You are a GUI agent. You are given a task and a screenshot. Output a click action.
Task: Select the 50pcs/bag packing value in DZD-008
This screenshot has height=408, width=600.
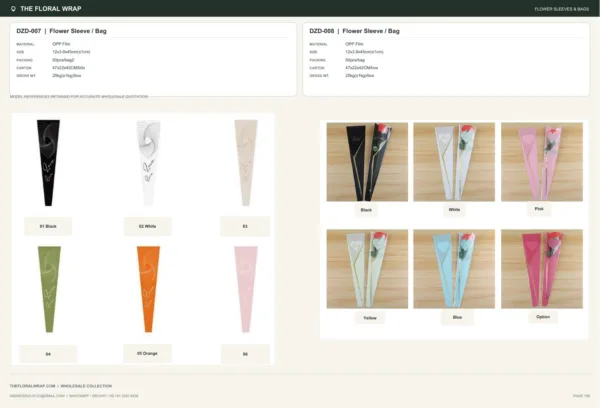pos(355,60)
